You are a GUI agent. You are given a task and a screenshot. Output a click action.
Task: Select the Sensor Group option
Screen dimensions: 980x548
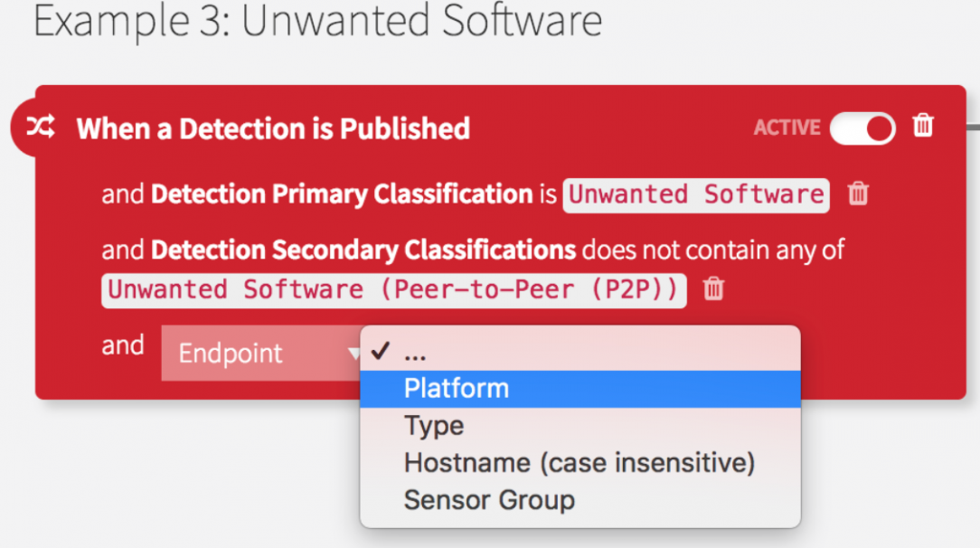click(489, 500)
